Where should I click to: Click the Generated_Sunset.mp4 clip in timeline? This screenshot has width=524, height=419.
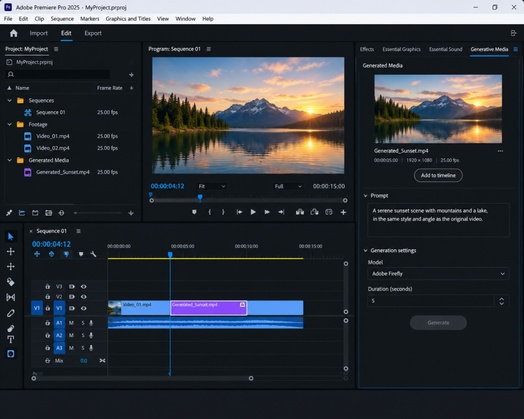tap(209, 308)
